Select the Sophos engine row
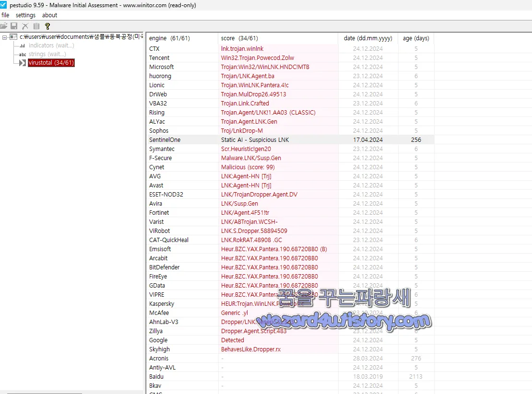Image resolution: width=532 pixels, height=394 pixels. coord(290,131)
